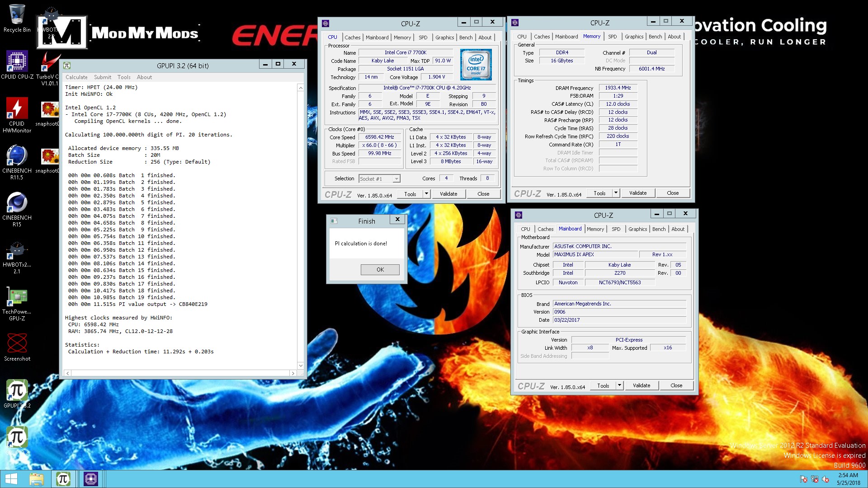Launch CINEBENCH R11.5 desktop icon
Image resolution: width=868 pixels, height=488 pixels.
tap(17, 162)
